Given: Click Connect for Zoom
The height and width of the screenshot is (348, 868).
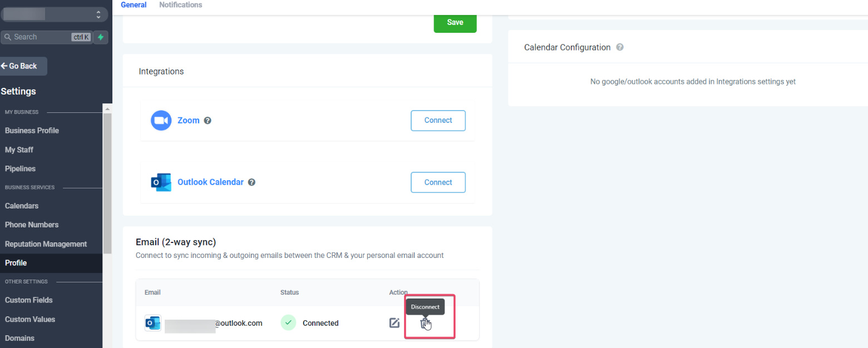Looking at the screenshot, I should [438, 121].
